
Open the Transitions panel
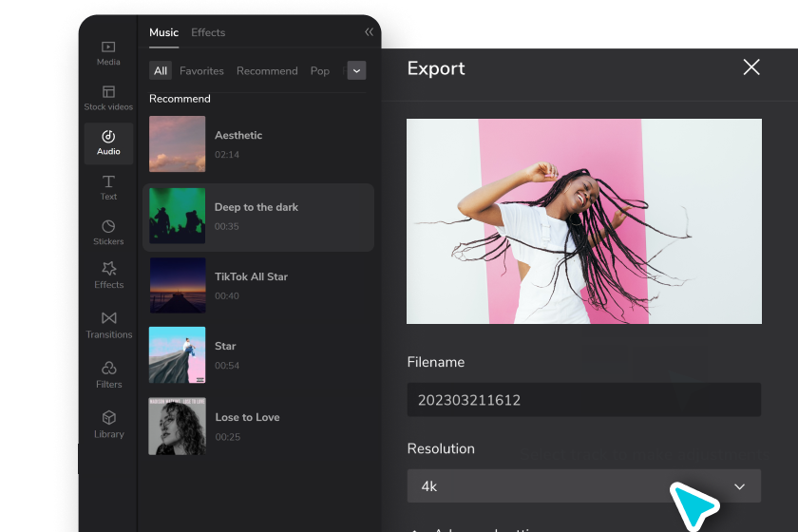(108, 324)
